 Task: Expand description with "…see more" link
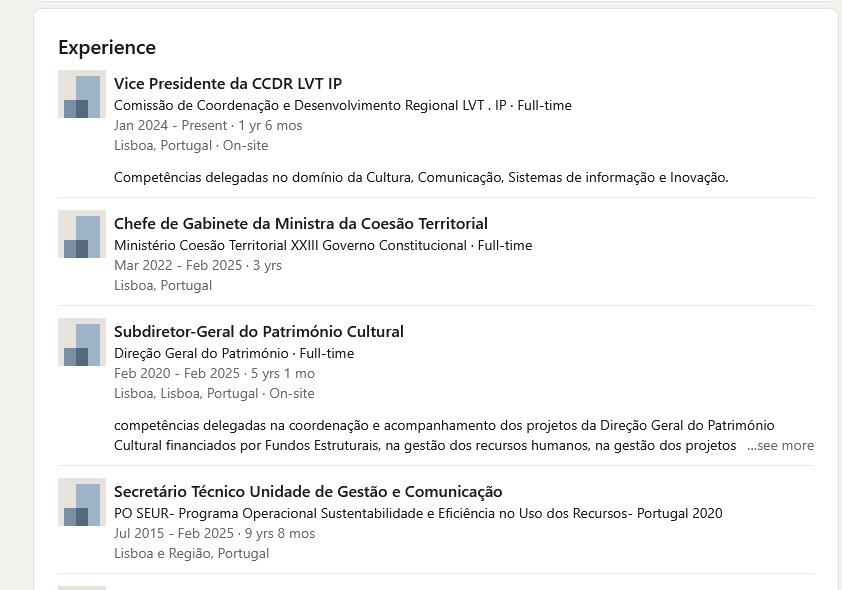(x=780, y=446)
